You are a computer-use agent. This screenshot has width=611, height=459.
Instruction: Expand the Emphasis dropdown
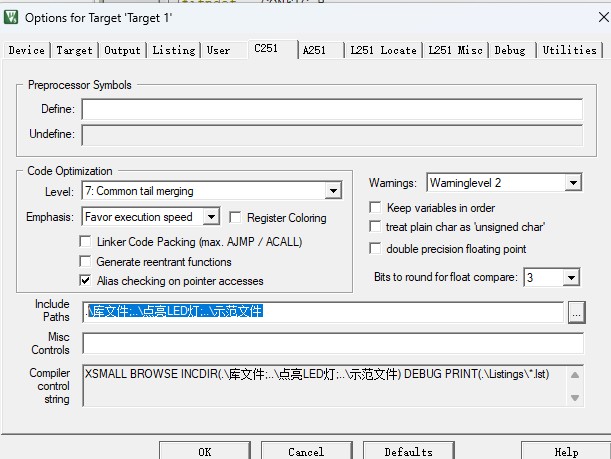(211, 217)
